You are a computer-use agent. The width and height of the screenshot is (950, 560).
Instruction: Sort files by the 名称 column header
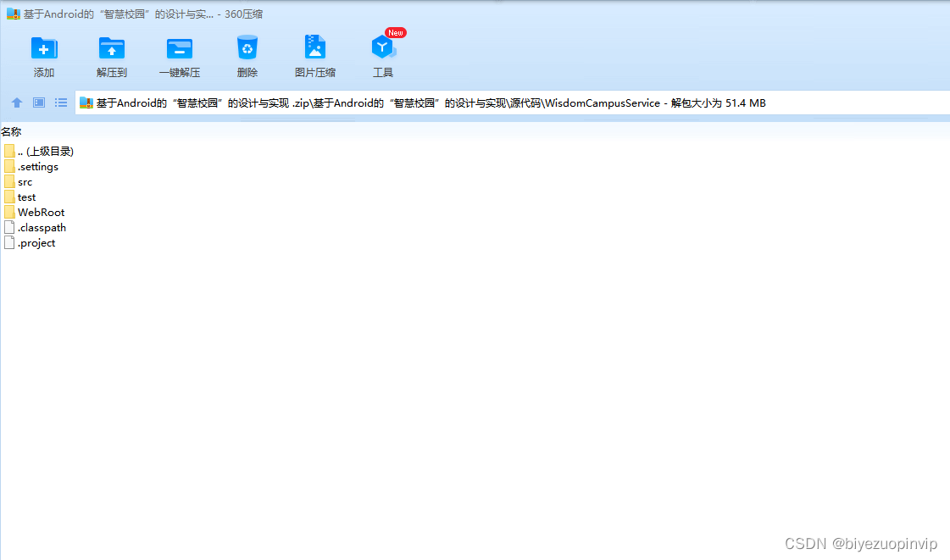pos(12,131)
